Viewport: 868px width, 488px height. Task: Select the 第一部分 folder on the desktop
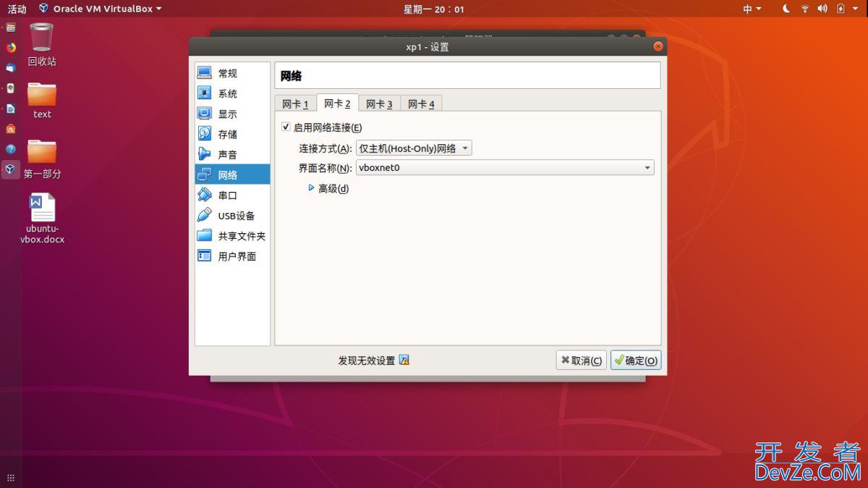(x=42, y=159)
